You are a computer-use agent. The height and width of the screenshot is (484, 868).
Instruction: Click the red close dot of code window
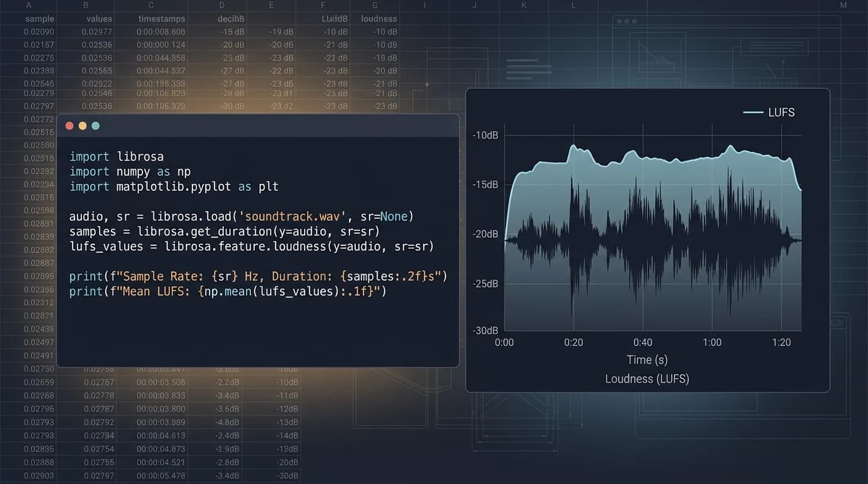pyautogui.click(x=69, y=126)
